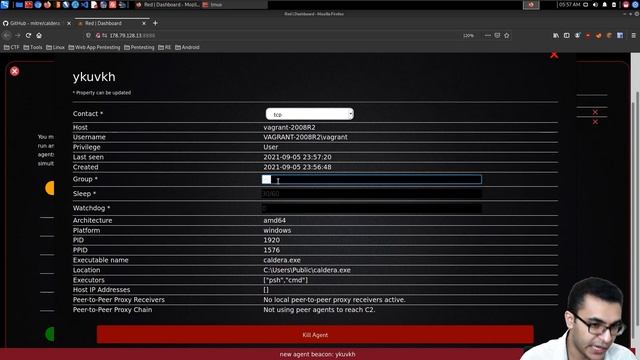This screenshot has height=360, width=640.
Task: Select the agent name heading ykuvkh
Action: [94, 77]
